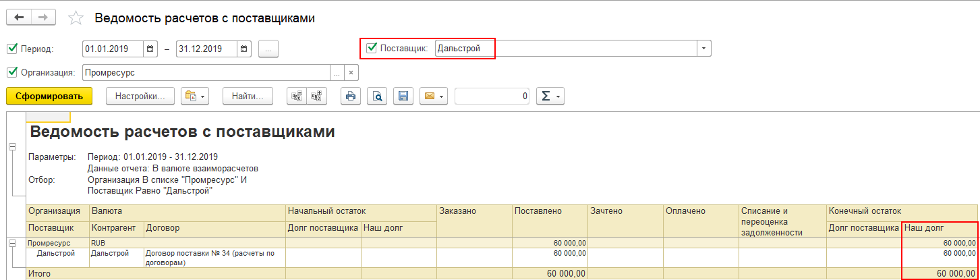Open calendar for the period start date
The height and width of the screenshot is (280, 980).
(150, 49)
